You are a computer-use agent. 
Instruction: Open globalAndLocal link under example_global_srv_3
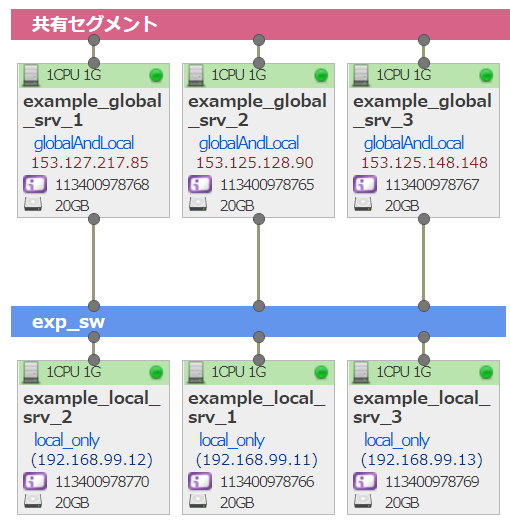coord(414,143)
